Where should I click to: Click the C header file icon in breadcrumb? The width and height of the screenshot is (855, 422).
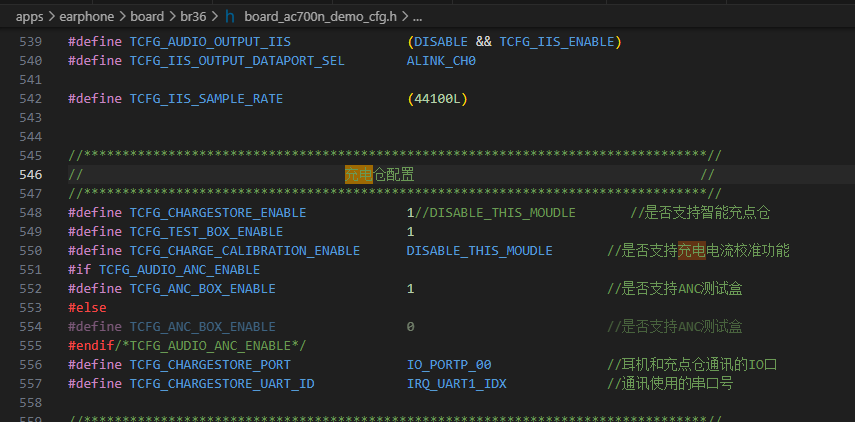click(x=230, y=17)
